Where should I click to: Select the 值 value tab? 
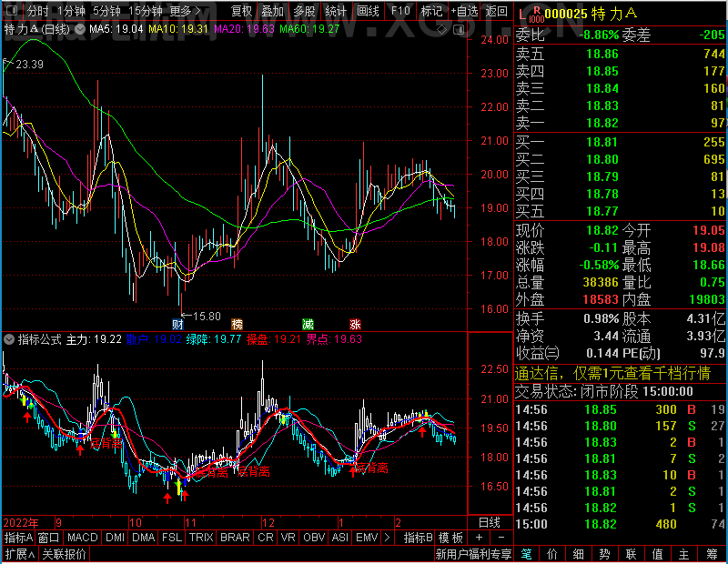click(x=657, y=554)
